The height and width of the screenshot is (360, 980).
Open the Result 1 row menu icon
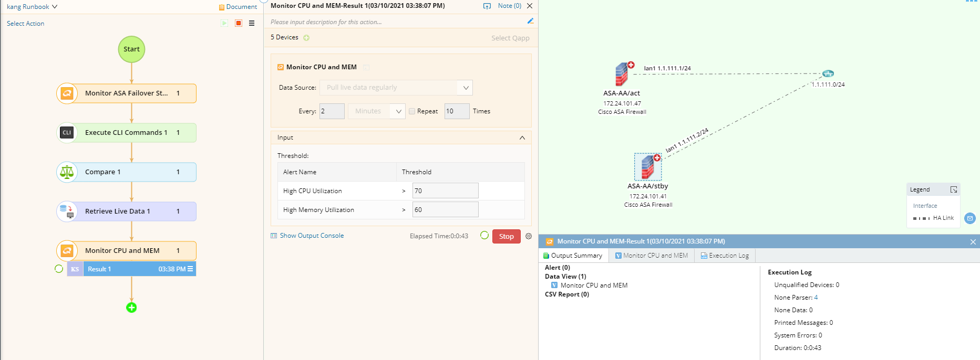point(190,269)
